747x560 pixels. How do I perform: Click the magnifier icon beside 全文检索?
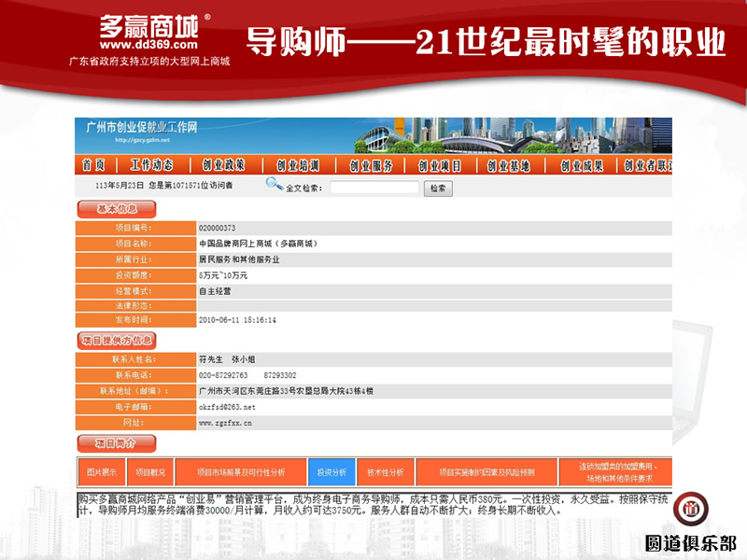click(274, 185)
